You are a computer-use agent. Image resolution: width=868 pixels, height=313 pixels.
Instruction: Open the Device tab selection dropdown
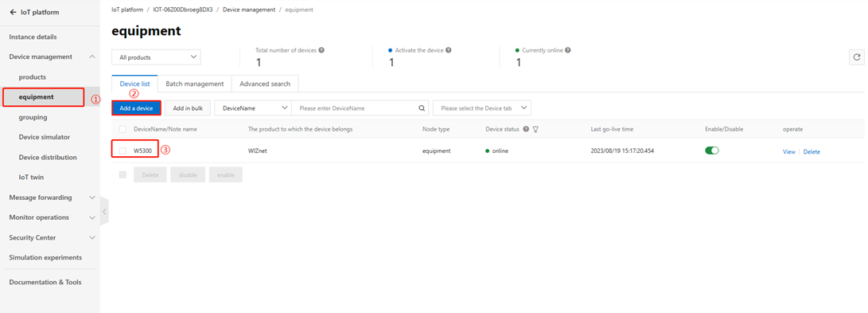pos(482,108)
